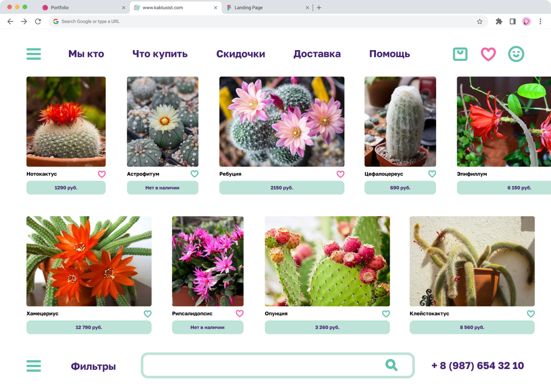Image resolution: width=551 pixels, height=392 pixels.
Task: Open the Фильтры link
Action: pos(93,366)
